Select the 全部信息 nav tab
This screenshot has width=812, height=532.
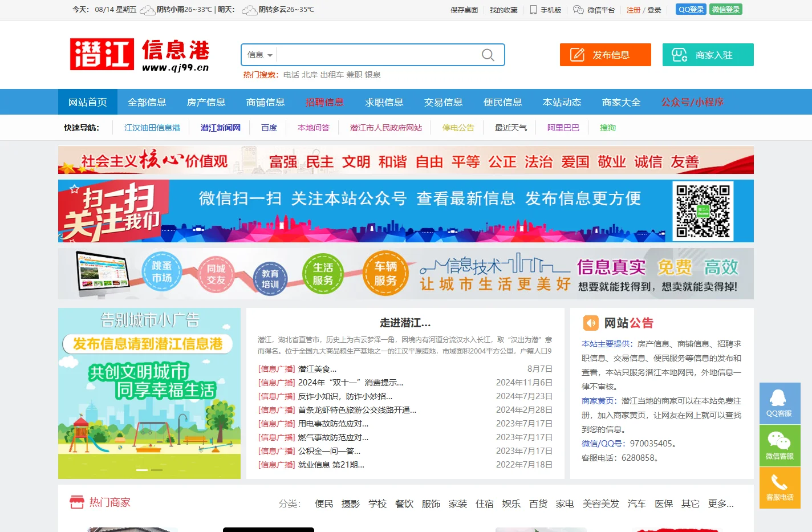[x=147, y=102]
